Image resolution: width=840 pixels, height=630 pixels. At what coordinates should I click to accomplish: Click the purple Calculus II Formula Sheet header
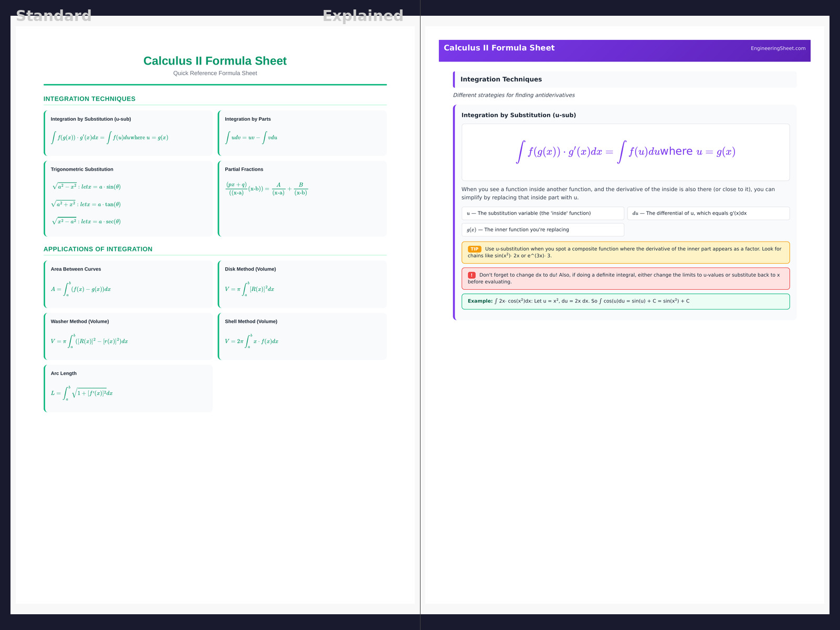tap(499, 48)
